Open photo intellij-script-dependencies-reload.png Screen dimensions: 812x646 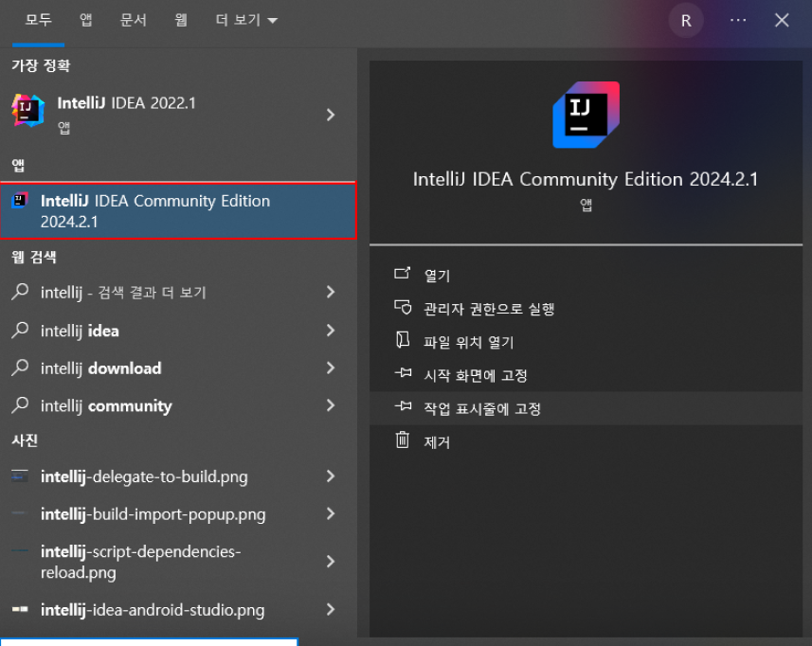[x=178, y=562]
